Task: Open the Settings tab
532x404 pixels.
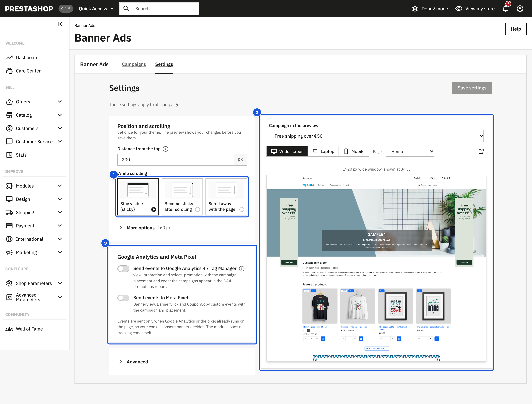Action: [x=164, y=64]
